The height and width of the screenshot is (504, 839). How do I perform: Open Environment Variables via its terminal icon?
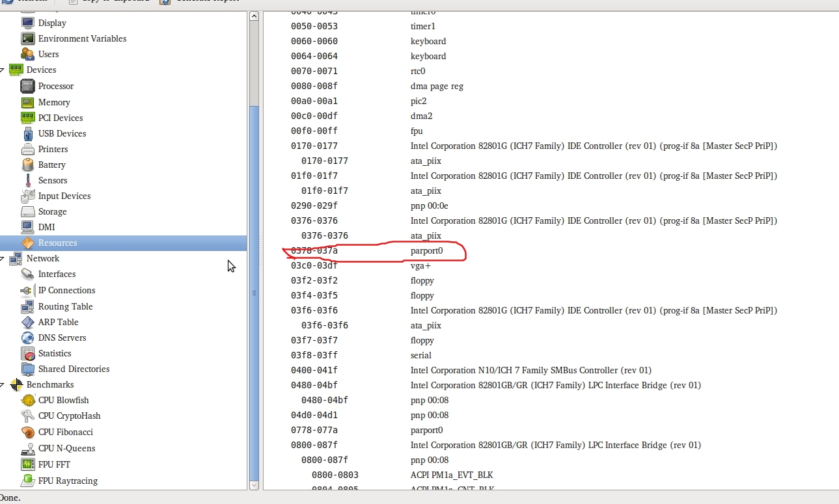[x=27, y=38]
